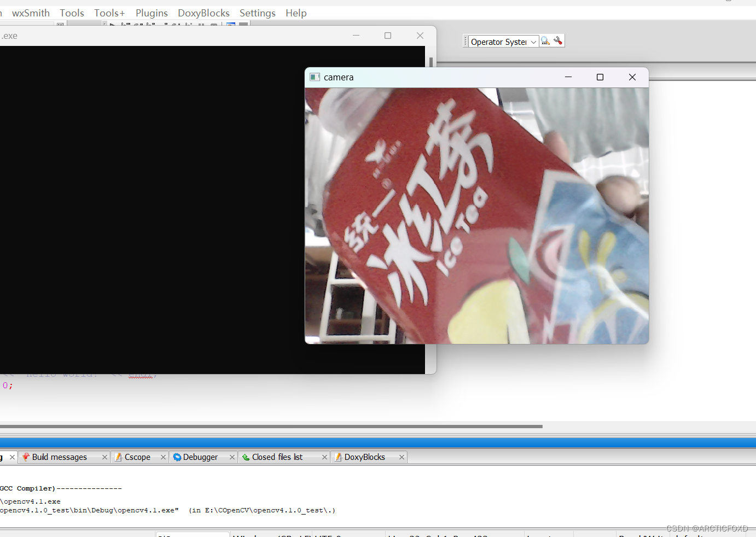The height and width of the screenshot is (537, 756).
Task: Click the camera video feed image
Action: pyautogui.click(x=476, y=216)
